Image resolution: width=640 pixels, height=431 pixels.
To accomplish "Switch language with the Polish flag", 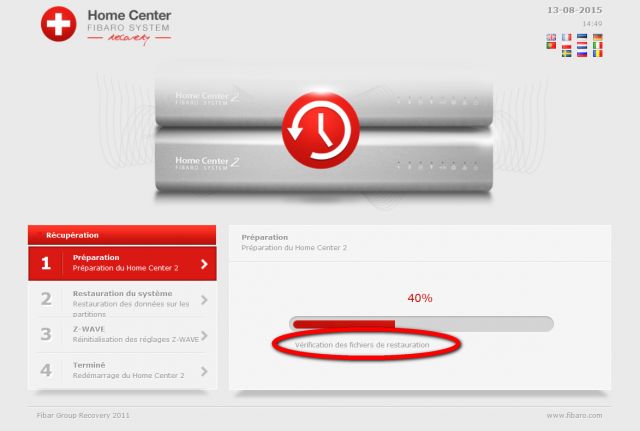I will pyautogui.click(x=567, y=46).
